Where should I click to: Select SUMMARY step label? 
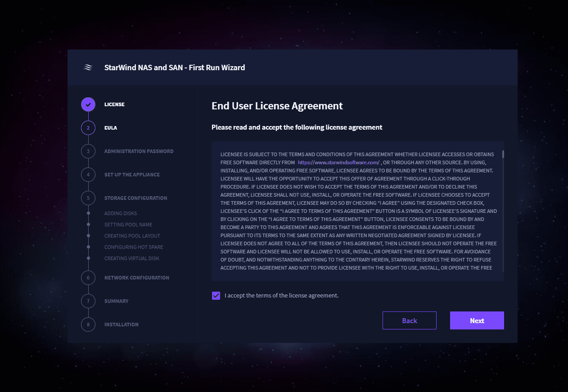[116, 301]
